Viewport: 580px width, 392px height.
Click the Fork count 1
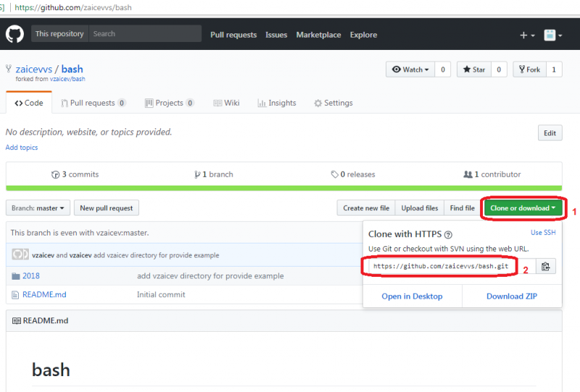click(554, 70)
